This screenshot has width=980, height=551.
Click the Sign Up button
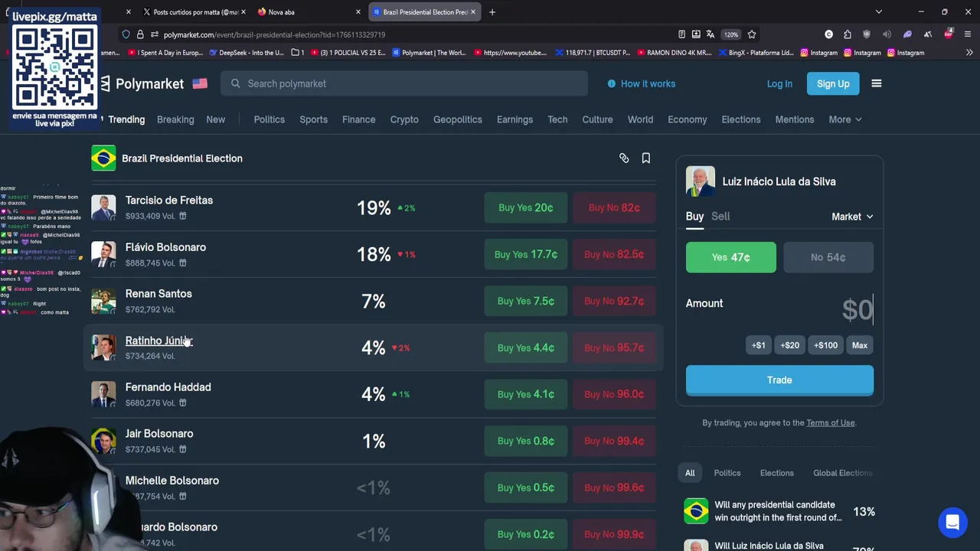pos(833,83)
